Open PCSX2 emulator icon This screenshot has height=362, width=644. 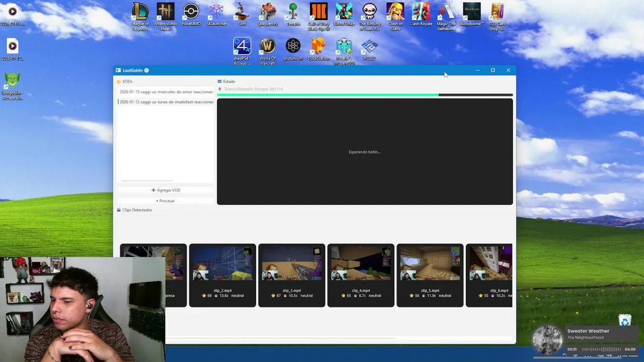[370, 49]
